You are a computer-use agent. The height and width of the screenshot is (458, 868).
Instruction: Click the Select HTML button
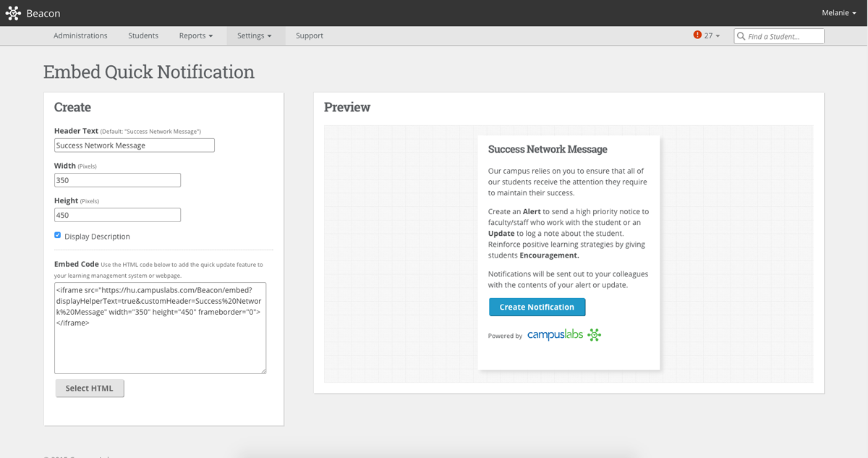(x=89, y=388)
